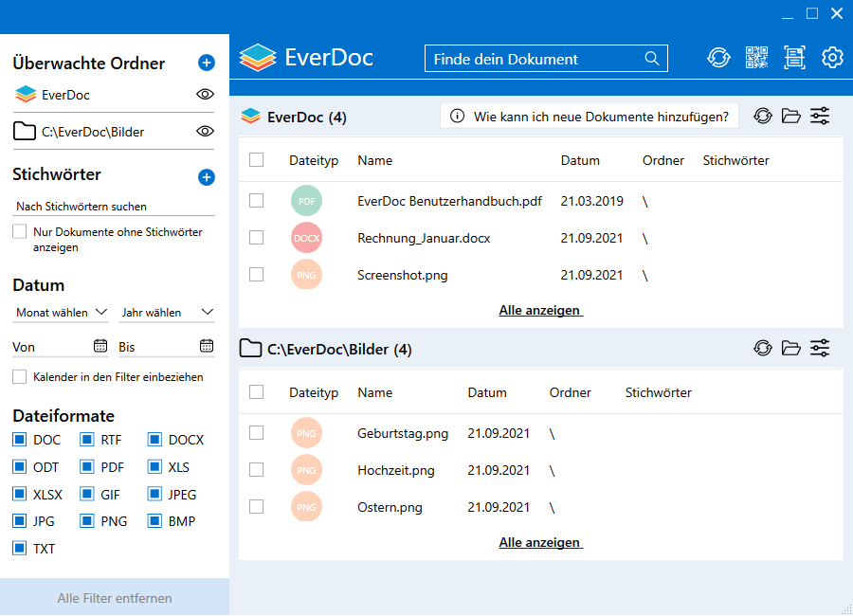
Task: Click 'Wie kann ich neue Dokumente hinzufügen?'
Action: [590, 117]
